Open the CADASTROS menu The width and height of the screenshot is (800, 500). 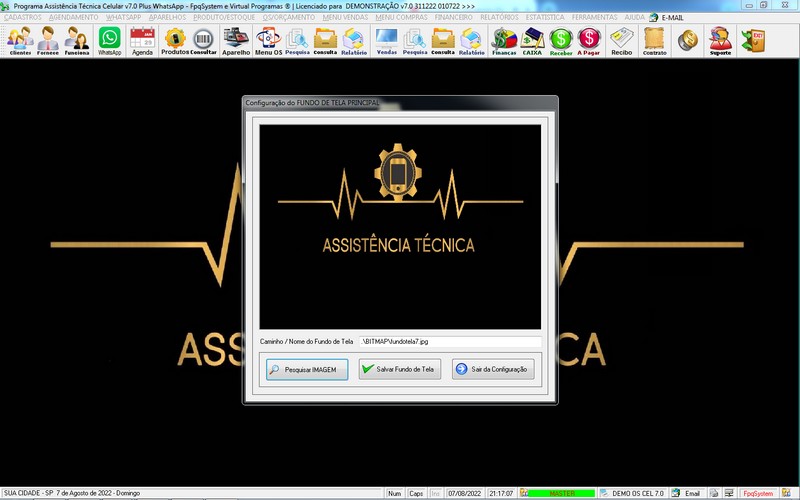point(22,17)
